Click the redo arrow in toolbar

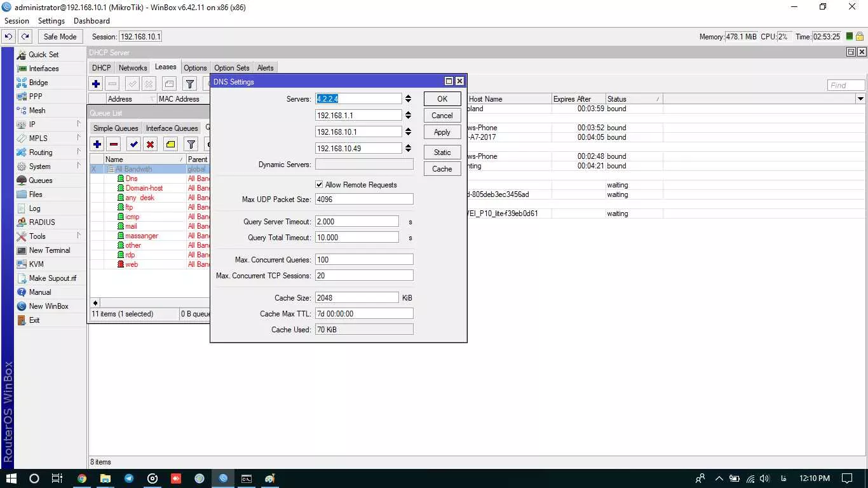point(25,37)
